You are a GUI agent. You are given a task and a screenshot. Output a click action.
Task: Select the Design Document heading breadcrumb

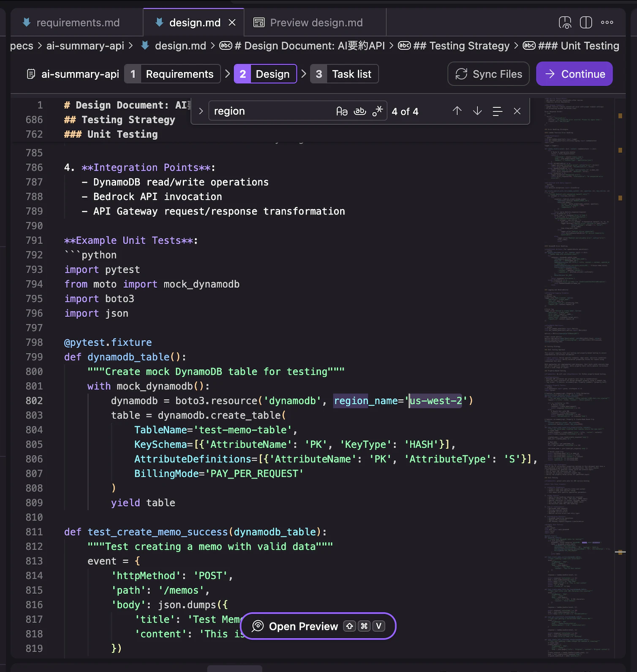(x=302, y=46)
